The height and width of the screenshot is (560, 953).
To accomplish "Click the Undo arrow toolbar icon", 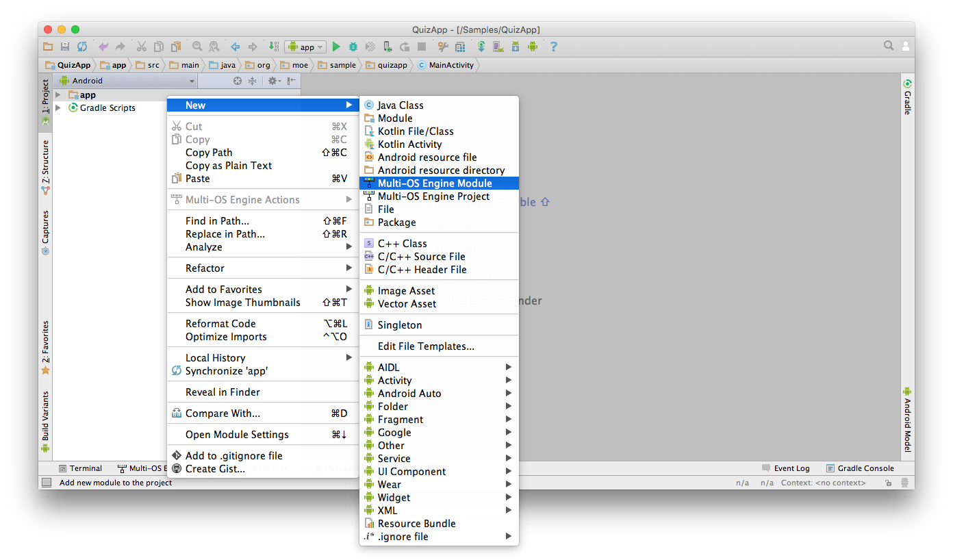I will pos(103,47).
